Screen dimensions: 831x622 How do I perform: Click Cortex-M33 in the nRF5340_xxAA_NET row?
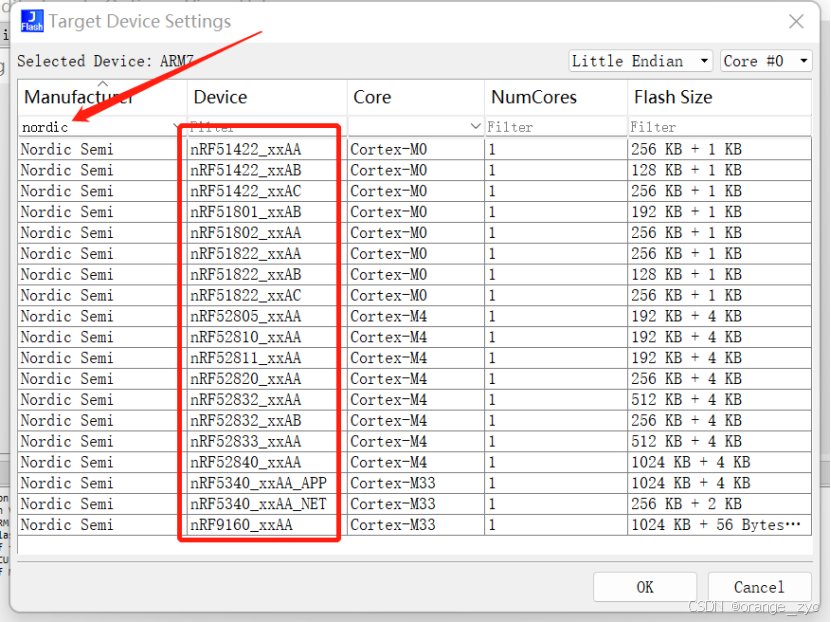pyautogui.click(x=393, y=504)
